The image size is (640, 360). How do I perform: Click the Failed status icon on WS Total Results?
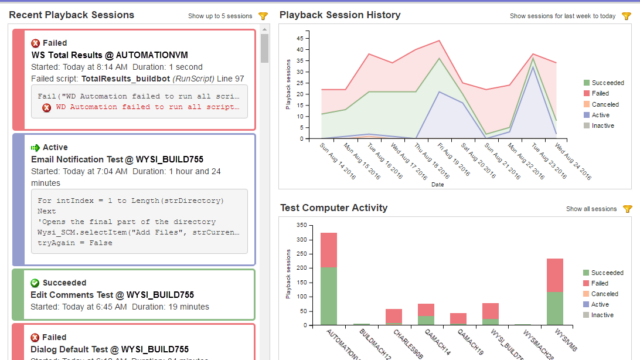(36, 43)
